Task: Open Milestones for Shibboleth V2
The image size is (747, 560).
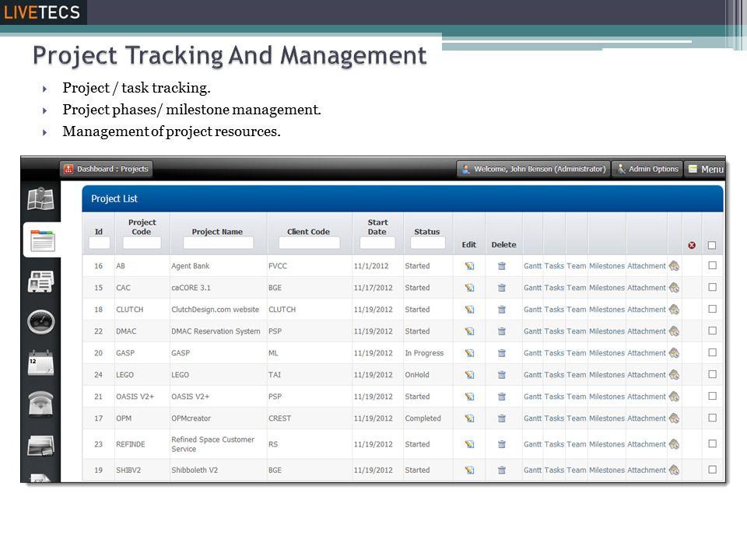Action: tap(607, 470)
